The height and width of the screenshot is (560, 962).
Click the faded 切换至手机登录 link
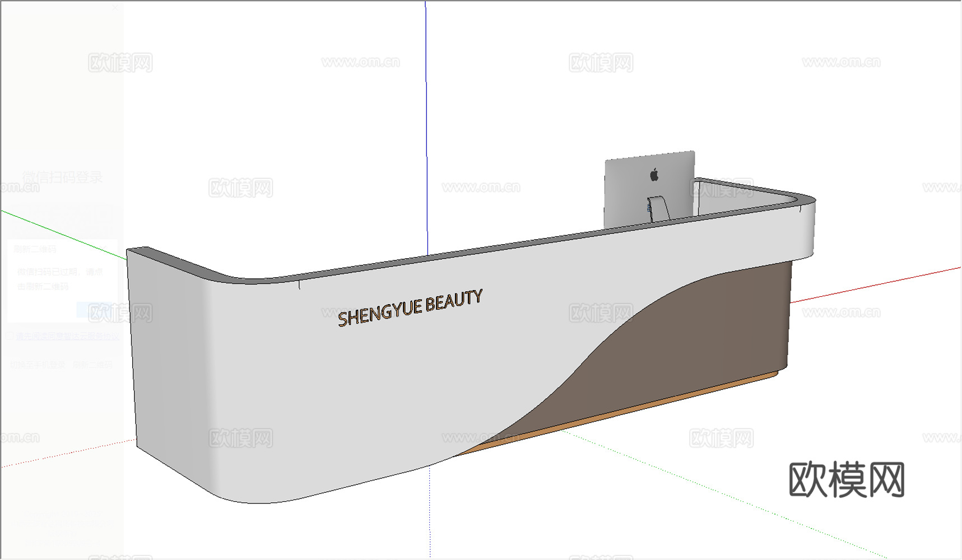click(x=36, y=365)
